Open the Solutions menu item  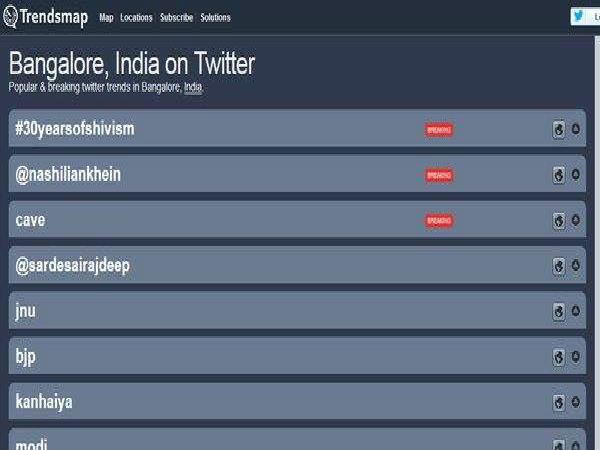coord(215,17)
